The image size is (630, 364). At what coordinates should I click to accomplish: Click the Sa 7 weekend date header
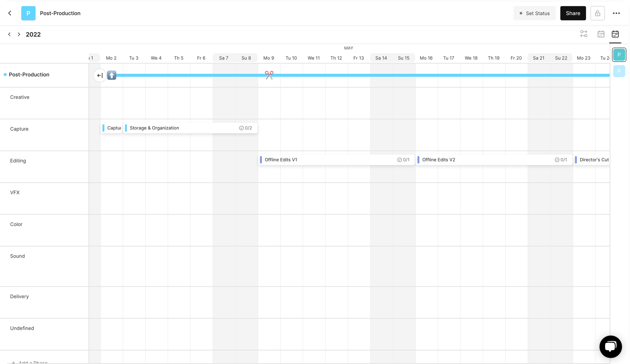[x=224, y=58]
